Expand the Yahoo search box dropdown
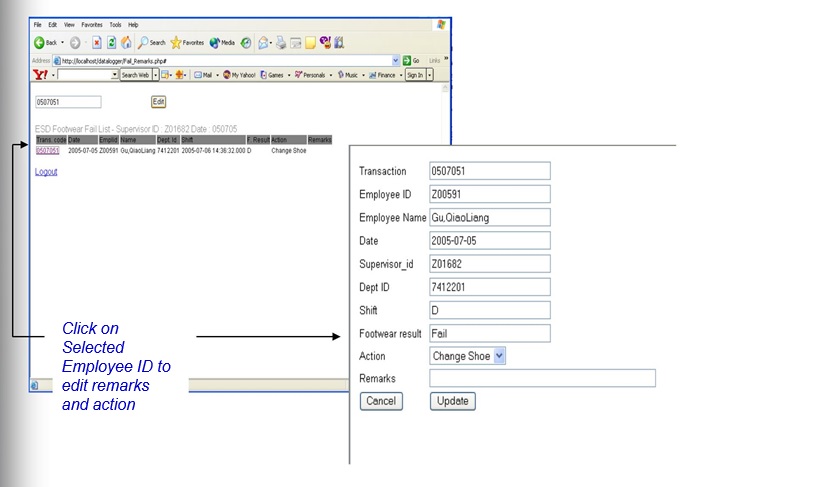 tap(115, 75)
